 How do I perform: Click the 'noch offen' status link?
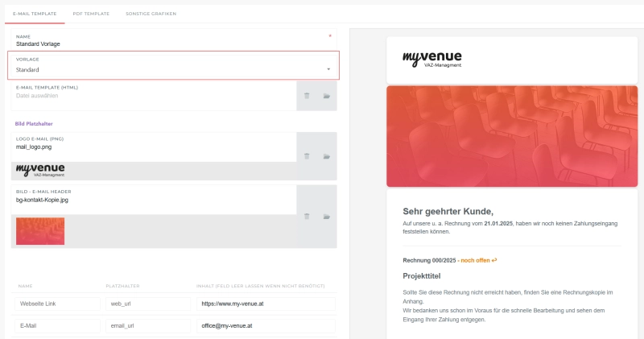point(474,260)
